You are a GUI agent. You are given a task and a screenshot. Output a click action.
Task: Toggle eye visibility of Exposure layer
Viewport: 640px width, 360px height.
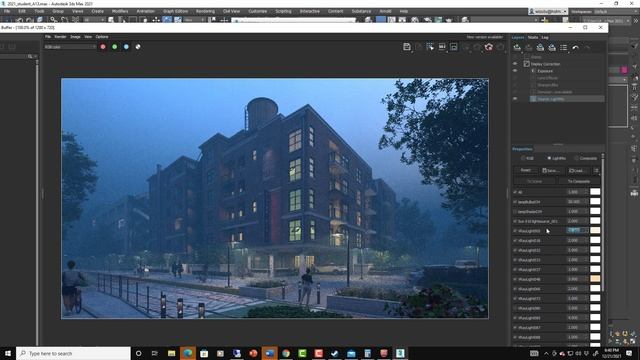click(x=515, y=71)
